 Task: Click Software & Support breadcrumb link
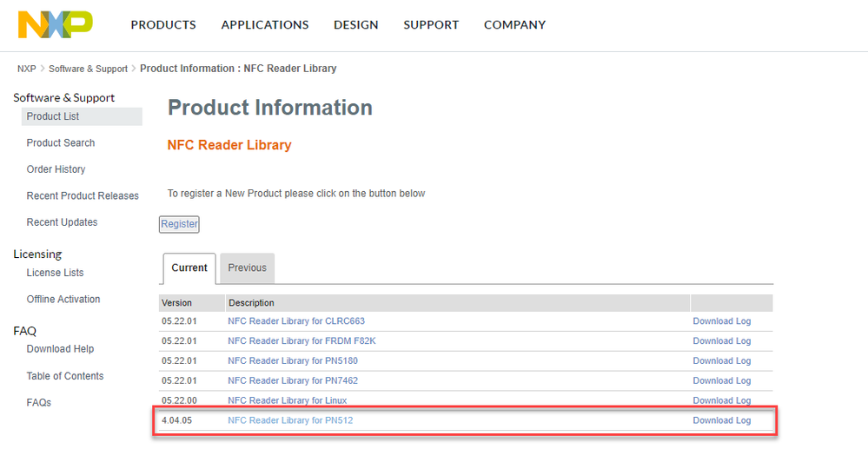tap(88, 69)
